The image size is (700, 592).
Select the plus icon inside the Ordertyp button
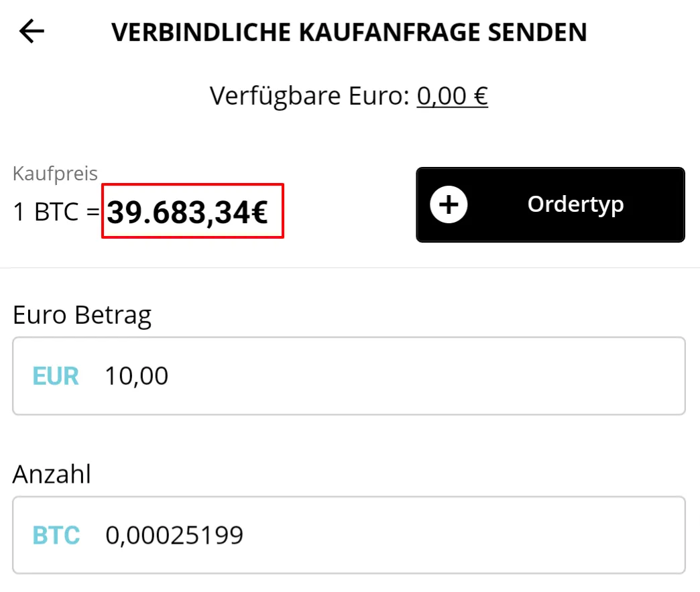pyautogui.click(x=449, y=204)
